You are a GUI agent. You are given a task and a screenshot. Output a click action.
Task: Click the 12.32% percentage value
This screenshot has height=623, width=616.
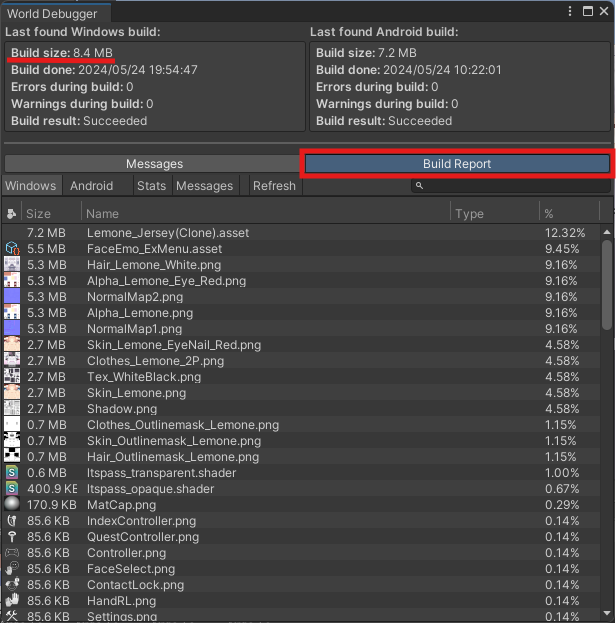(565, 233)
